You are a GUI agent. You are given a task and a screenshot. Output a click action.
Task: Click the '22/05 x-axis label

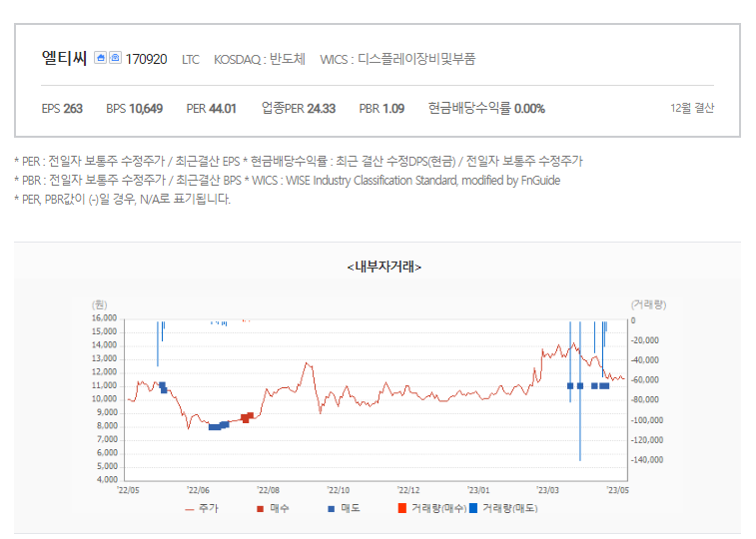click(128, 490)
